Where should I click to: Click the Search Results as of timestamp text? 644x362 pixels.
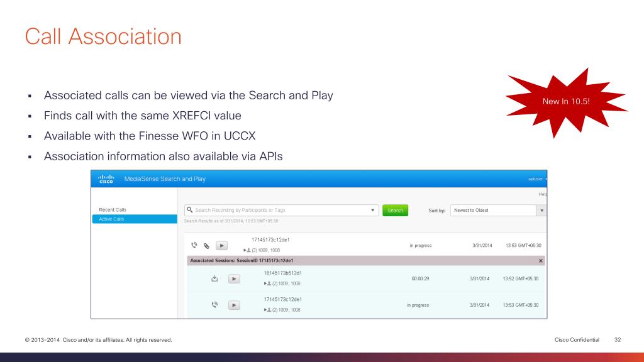[x=231, y=221]
